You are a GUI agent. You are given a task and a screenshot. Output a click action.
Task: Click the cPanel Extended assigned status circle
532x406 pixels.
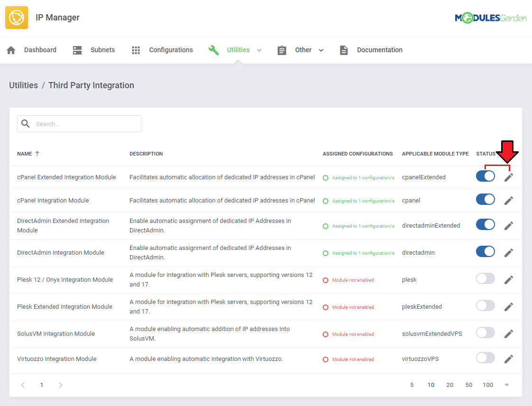pos(326,178)
